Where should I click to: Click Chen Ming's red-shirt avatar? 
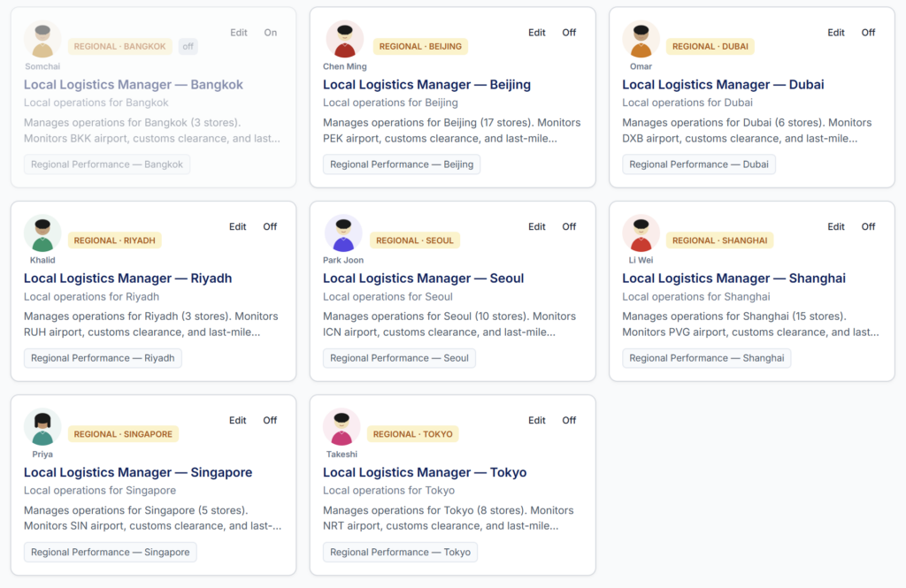click(344, 39)
